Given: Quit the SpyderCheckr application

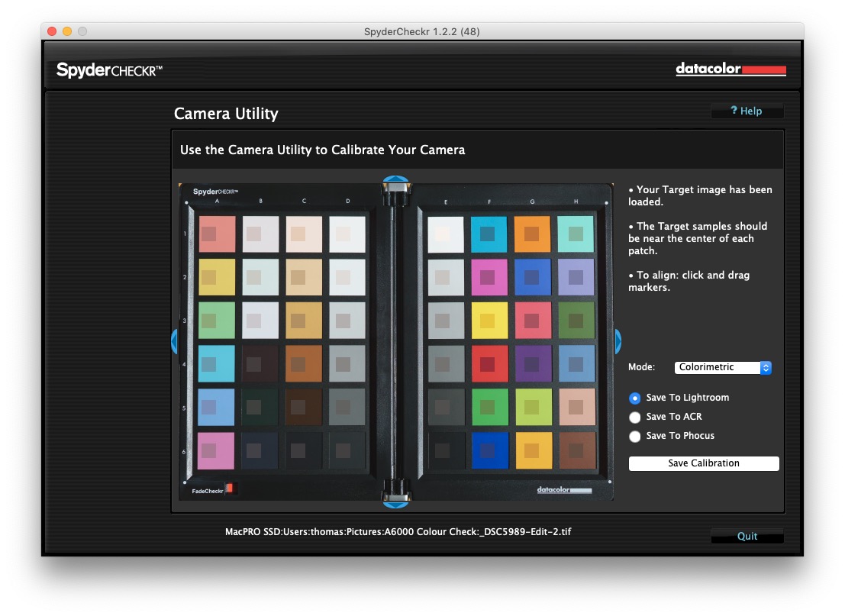Looking at the screenshot, I should [747, 536].
